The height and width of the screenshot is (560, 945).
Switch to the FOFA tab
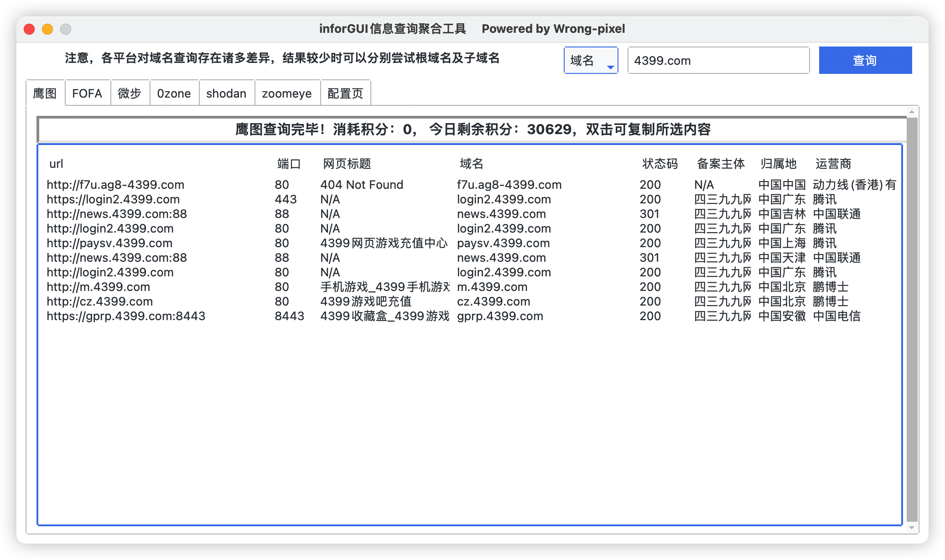[x=87, y=93]
